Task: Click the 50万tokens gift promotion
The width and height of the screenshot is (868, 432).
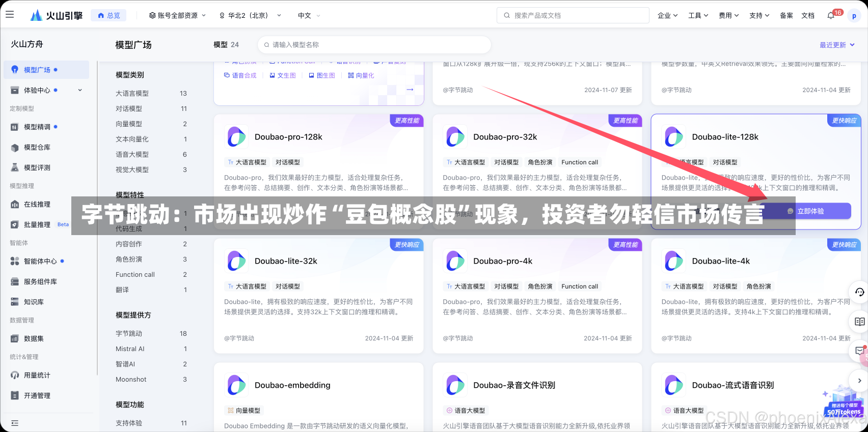Action: pyautogui.click(x=844, y=402)
